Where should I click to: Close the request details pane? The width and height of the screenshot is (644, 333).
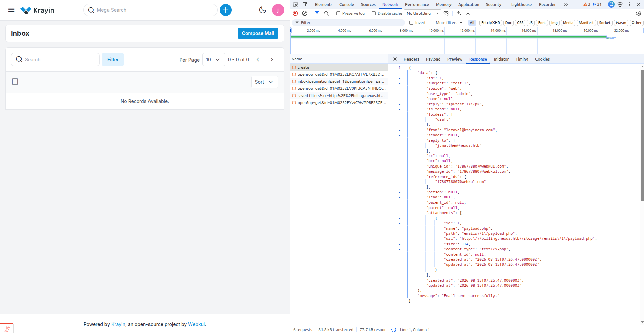coord(395,59)
